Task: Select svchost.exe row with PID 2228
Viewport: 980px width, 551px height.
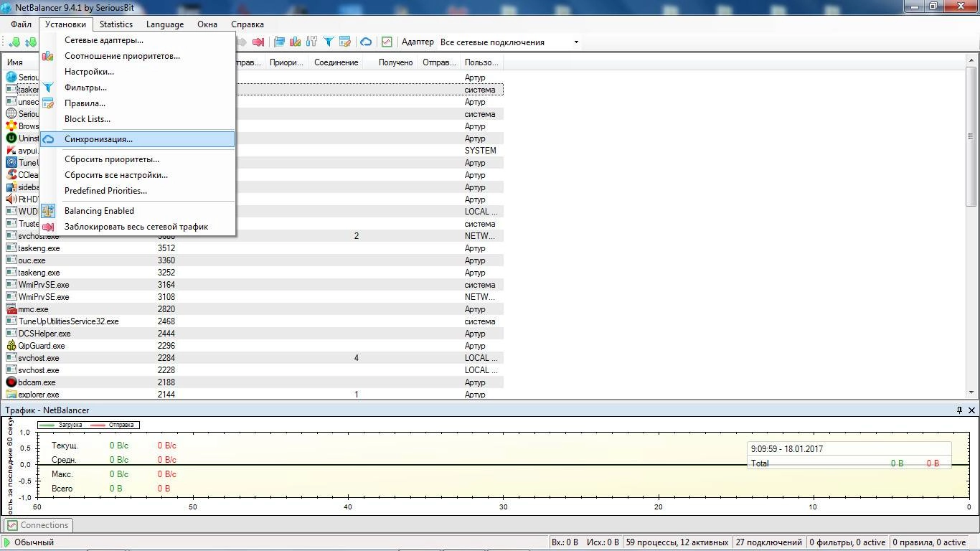Action: coord(254,370)
